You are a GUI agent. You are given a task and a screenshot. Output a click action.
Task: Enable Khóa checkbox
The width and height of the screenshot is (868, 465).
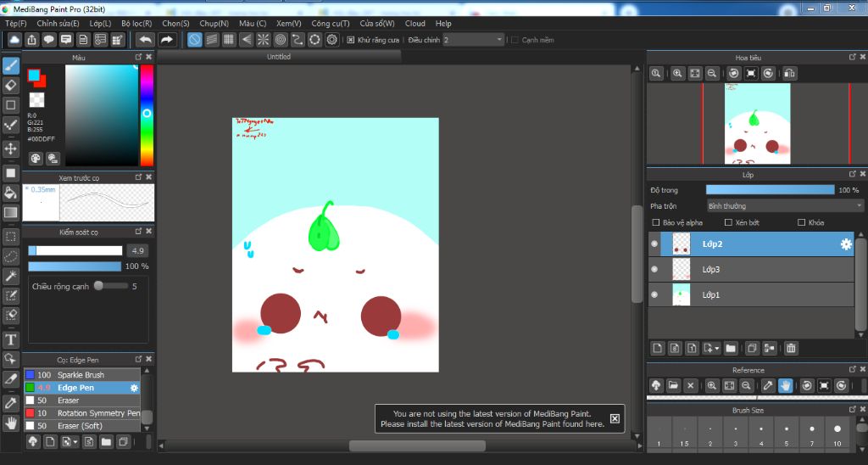tap(801, 222)
